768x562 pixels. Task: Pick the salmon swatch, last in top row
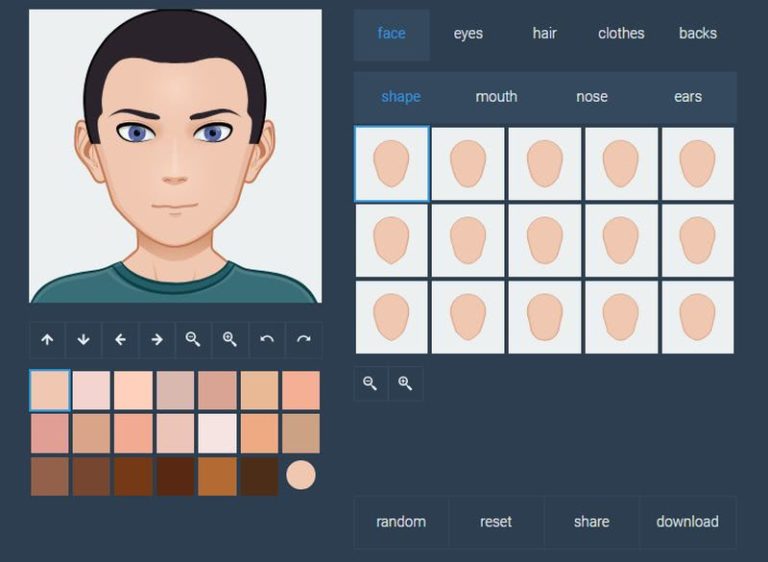(301, 390)
